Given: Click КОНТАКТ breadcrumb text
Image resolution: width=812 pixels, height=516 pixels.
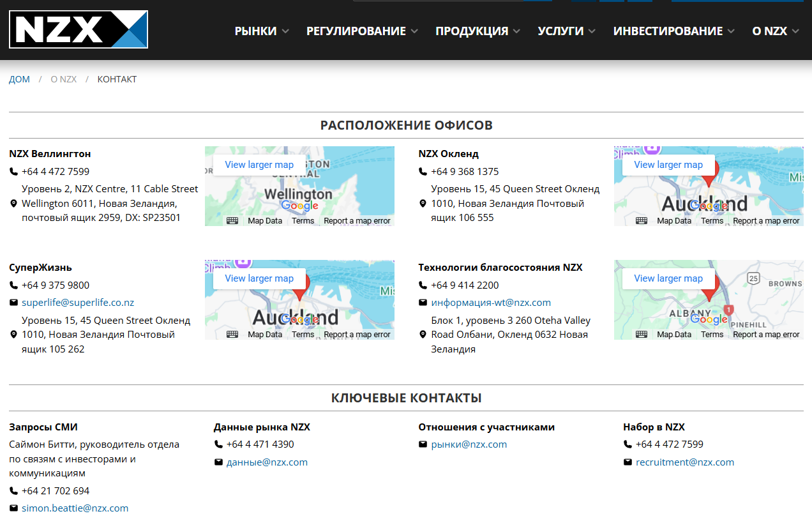Looking at the screenshot, I should (x=117, y=80).
